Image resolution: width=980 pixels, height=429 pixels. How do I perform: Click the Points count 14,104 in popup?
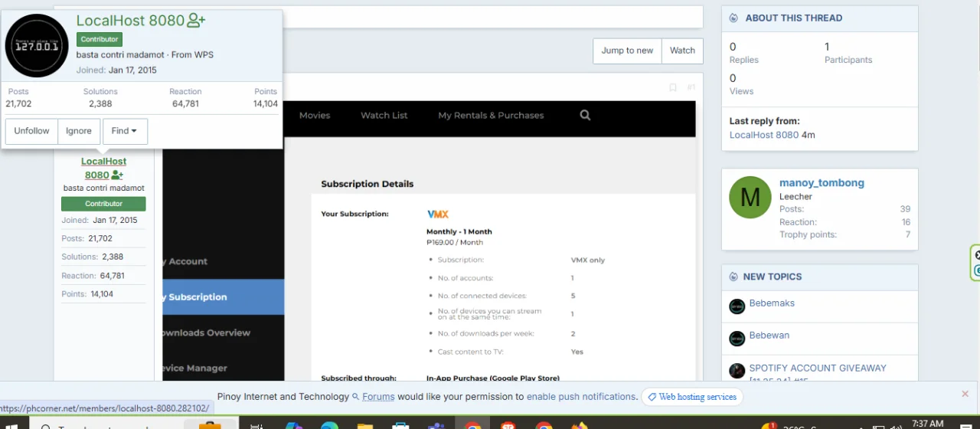point(266,103)
